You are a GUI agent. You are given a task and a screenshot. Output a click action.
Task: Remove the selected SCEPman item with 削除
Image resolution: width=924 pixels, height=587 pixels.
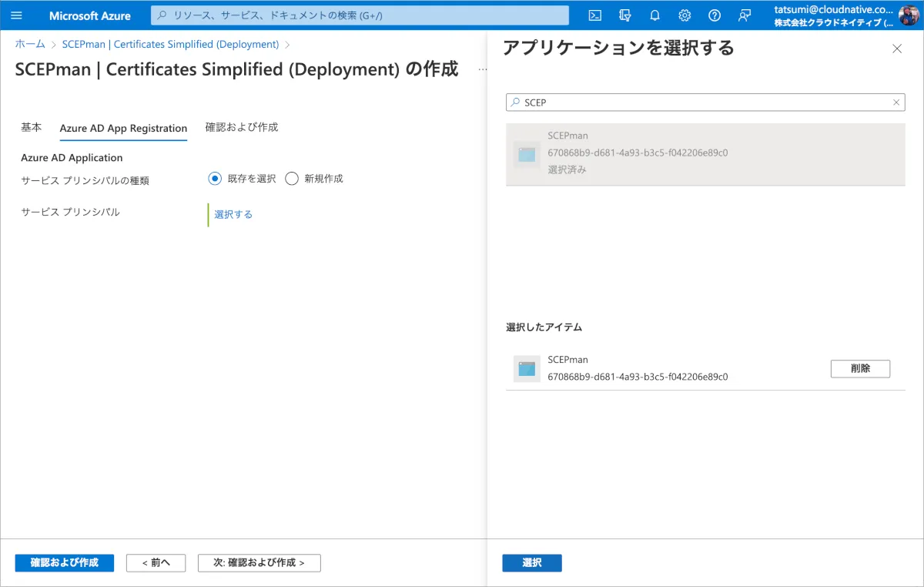[x=860, y=368]
